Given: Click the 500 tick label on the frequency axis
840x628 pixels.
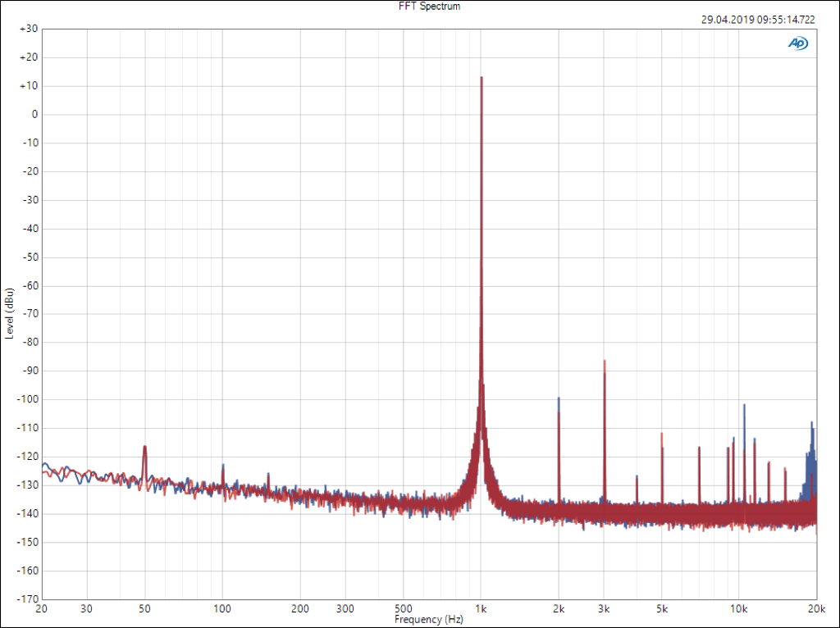Looking at the screenshot, I should (x=403, y=609).
